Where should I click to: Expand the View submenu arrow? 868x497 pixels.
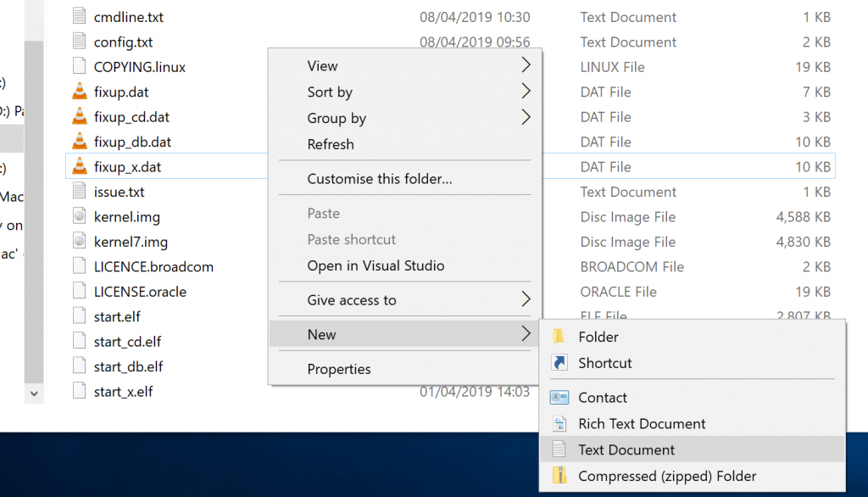pyautogui.click(x=526, y=65)
